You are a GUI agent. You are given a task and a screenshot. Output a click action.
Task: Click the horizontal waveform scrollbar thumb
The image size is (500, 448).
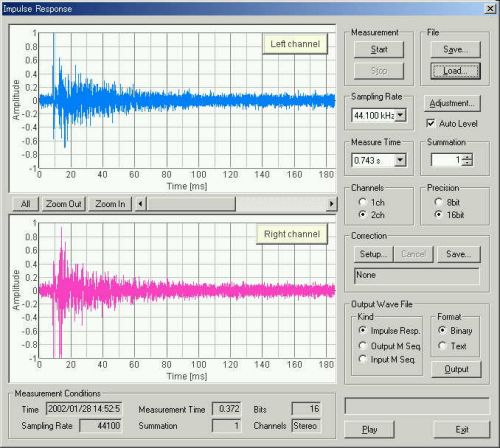click(191, 204)
